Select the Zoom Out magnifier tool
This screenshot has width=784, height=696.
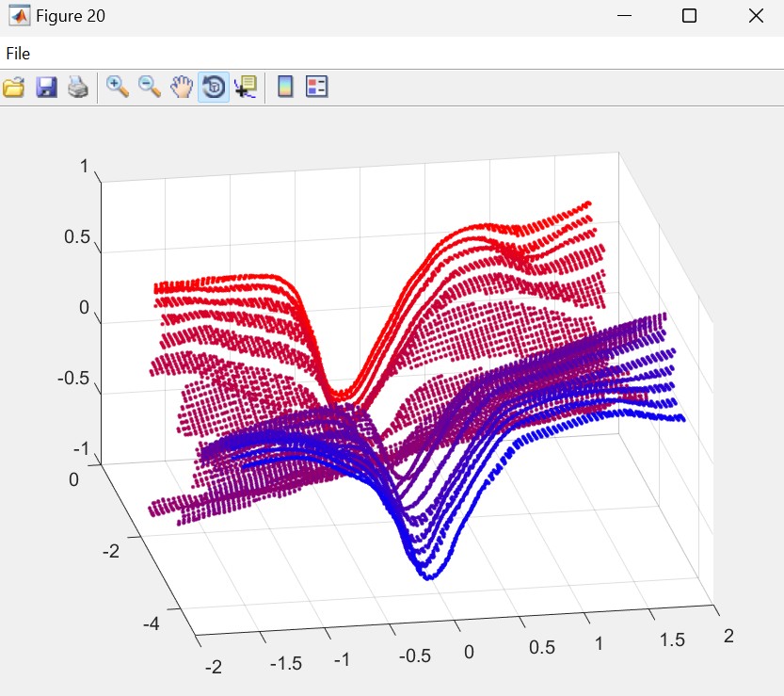[x=150, y=88]
